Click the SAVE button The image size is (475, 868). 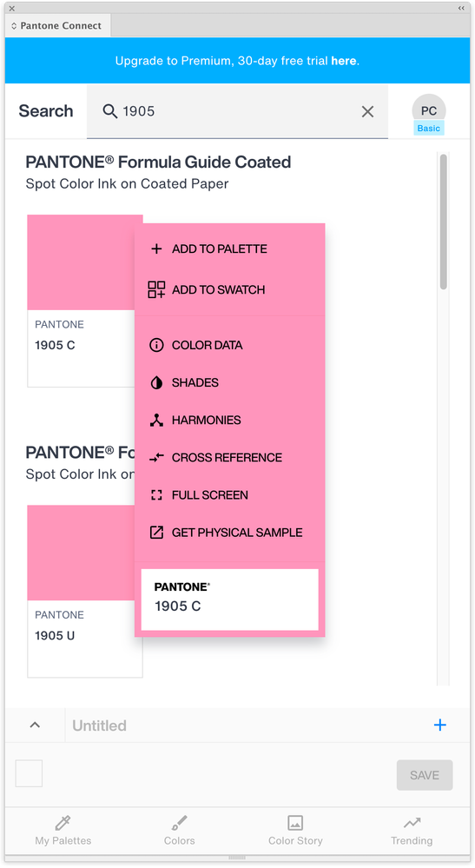pos(425,775)
